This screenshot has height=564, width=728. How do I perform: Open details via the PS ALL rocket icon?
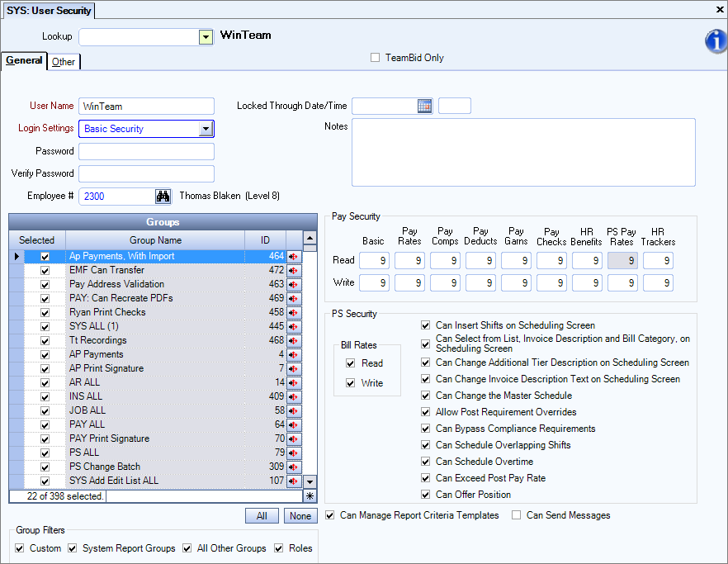point(294,453)
